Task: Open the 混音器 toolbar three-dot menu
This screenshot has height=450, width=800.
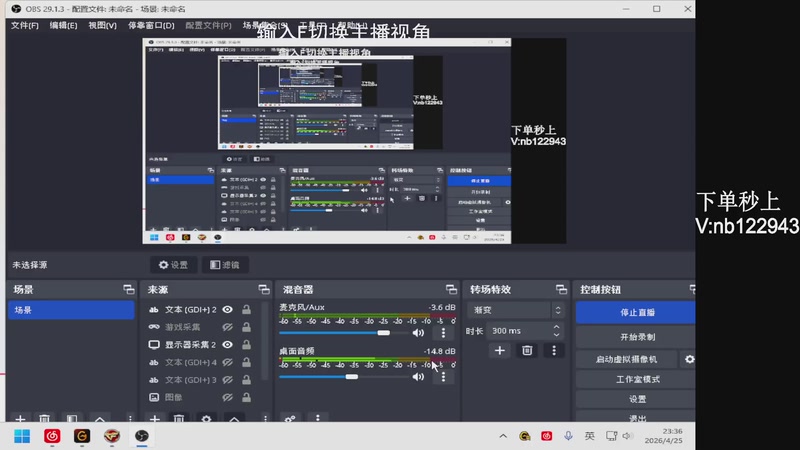Action: click(317, 418)
